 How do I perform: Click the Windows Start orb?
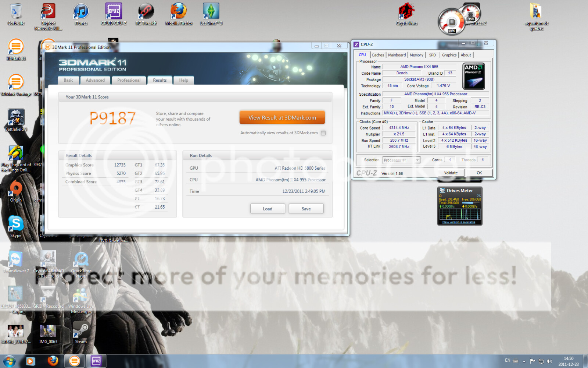click(x=9, y=361)
